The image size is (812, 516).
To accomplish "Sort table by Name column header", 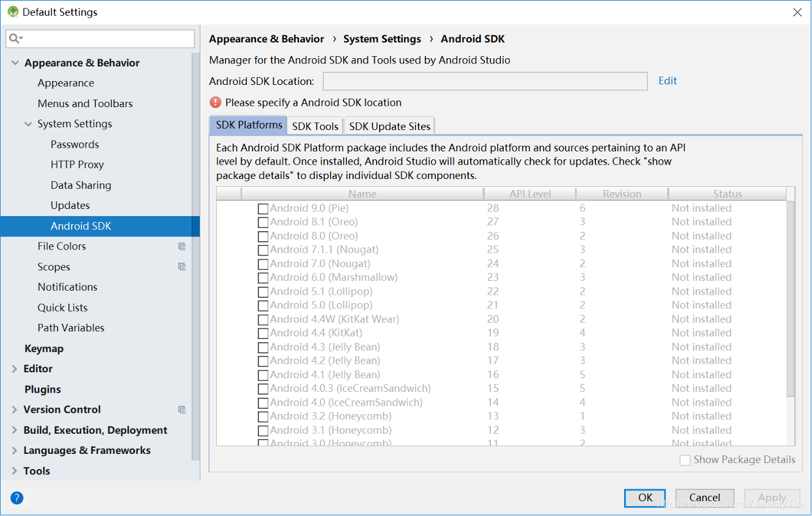I will click(x=362, y=194).
